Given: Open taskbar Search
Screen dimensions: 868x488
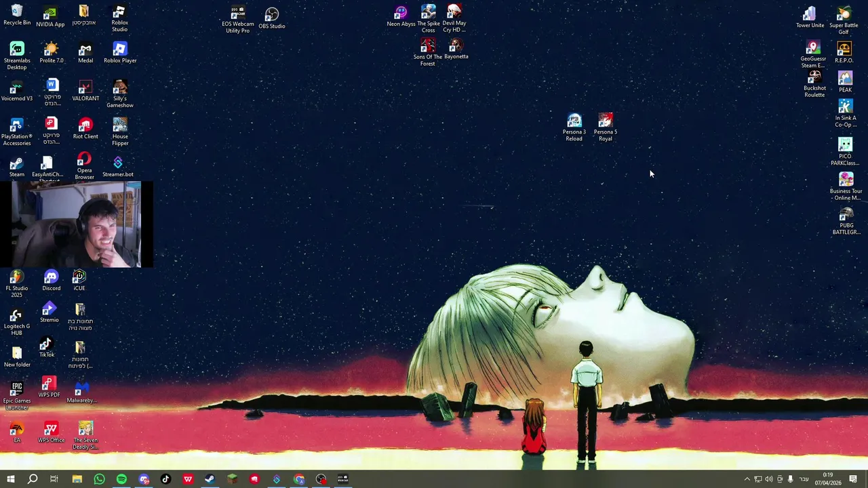Looking at the screenshot, I should click(x=33, y=479).
